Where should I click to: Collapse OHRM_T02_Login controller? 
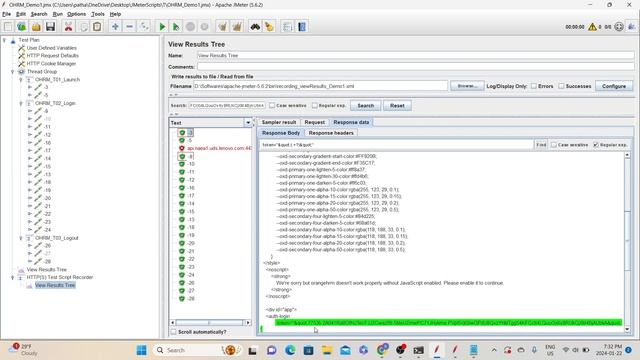pos(21,103)
